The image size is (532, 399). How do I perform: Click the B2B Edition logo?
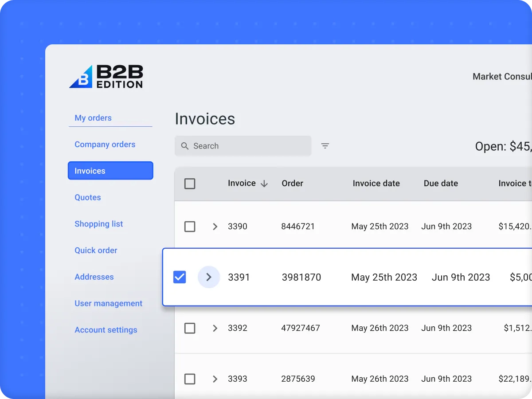click(106, 76)
